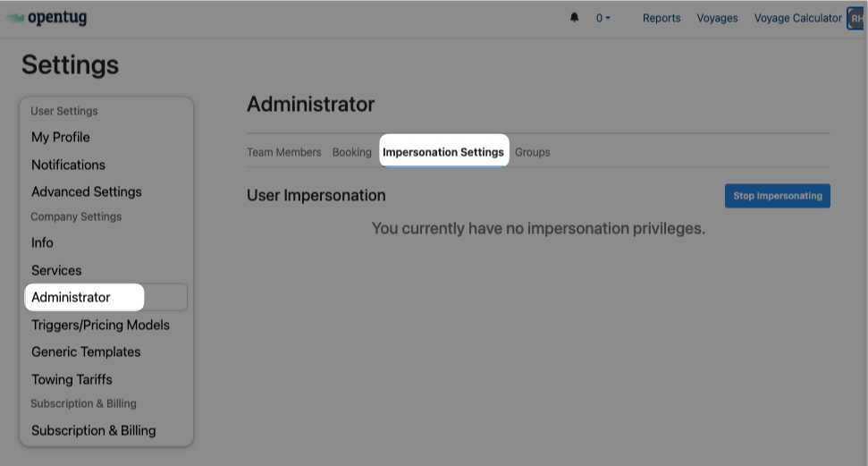868x466 pixels.
Task: Open the Voyage Calculator
Action: [x=797, y=18]
